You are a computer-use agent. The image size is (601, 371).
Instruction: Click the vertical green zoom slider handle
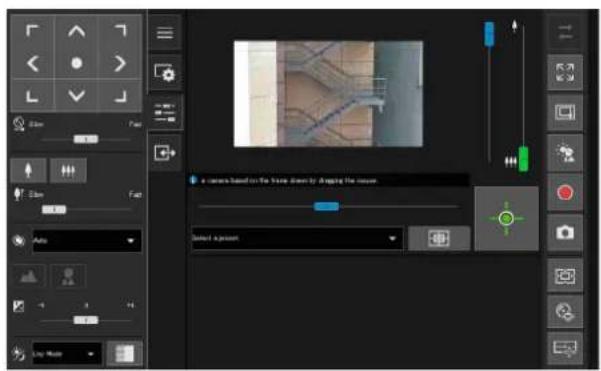point(523,159)
